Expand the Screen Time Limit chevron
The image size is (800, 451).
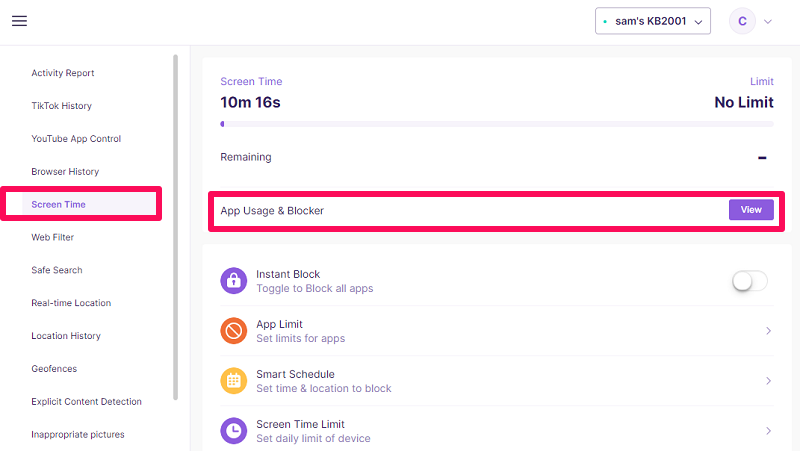click(x=768, y=431)
